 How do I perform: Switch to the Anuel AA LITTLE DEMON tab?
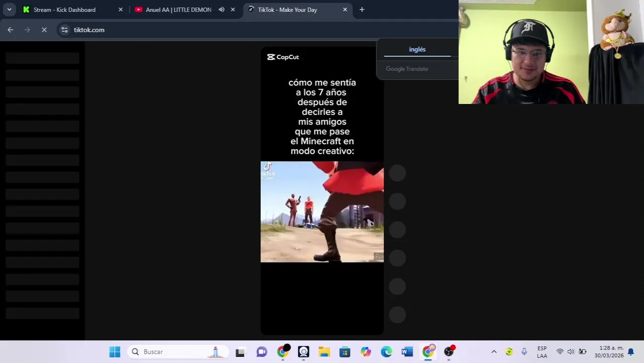(x=178, y=10)
